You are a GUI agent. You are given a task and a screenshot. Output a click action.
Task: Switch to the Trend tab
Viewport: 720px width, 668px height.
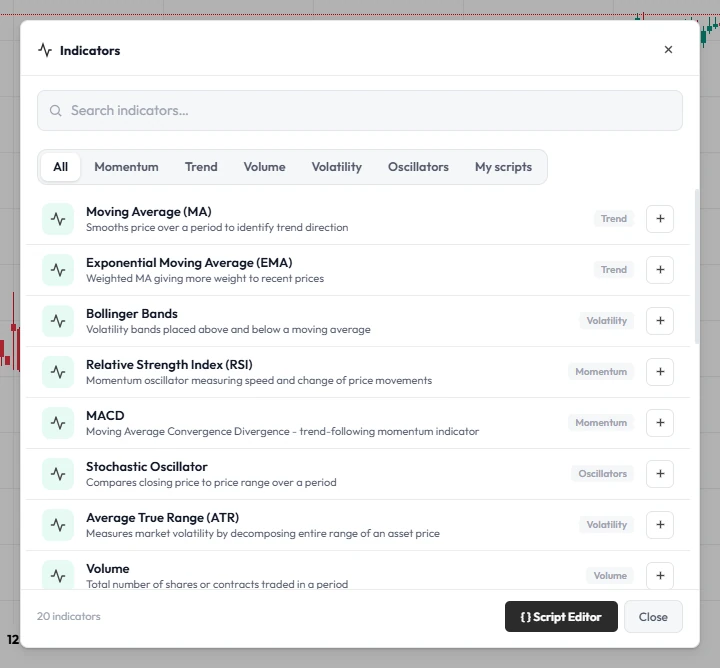pos(201,167)
